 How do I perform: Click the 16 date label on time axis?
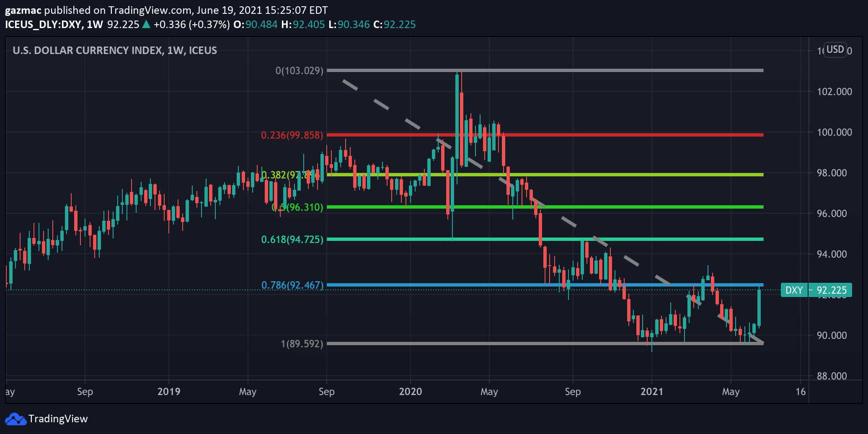pyautogui.click(x=801, y=391)
